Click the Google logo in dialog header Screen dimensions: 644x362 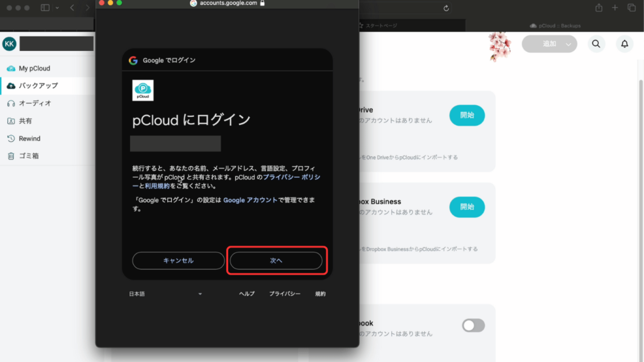[x=133, y=60]
